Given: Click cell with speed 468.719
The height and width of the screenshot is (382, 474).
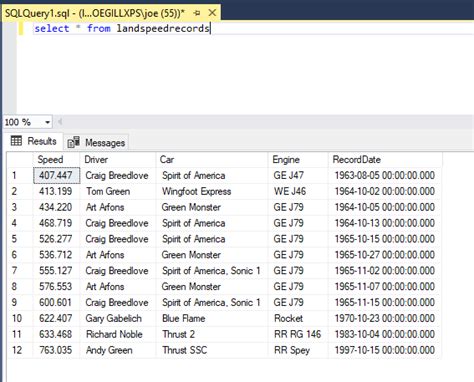Looking at the screenshot, I should click(x=57, y=223).
